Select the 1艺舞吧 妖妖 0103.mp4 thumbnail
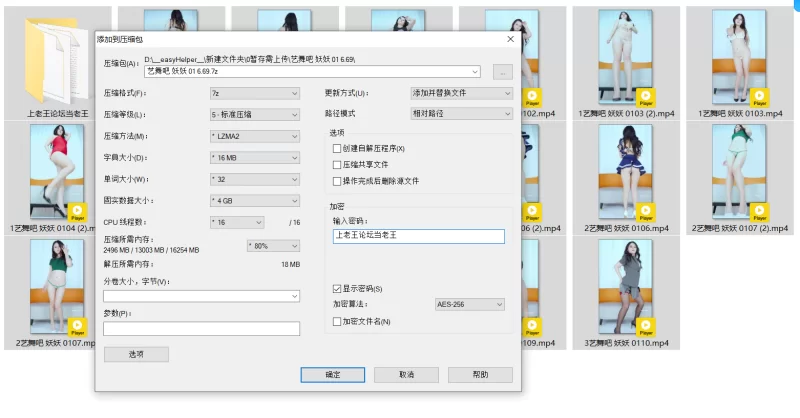 tap(739, 56)
